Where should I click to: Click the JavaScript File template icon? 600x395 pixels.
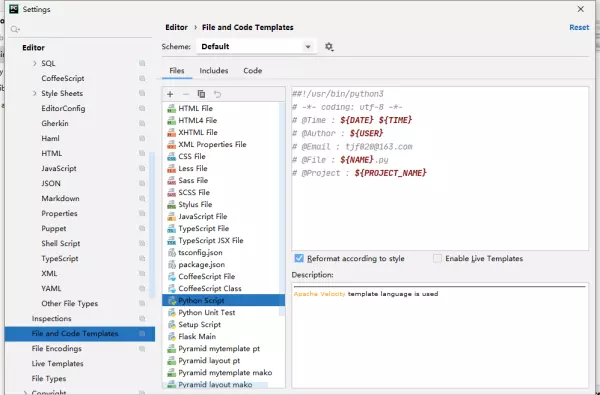171,217
